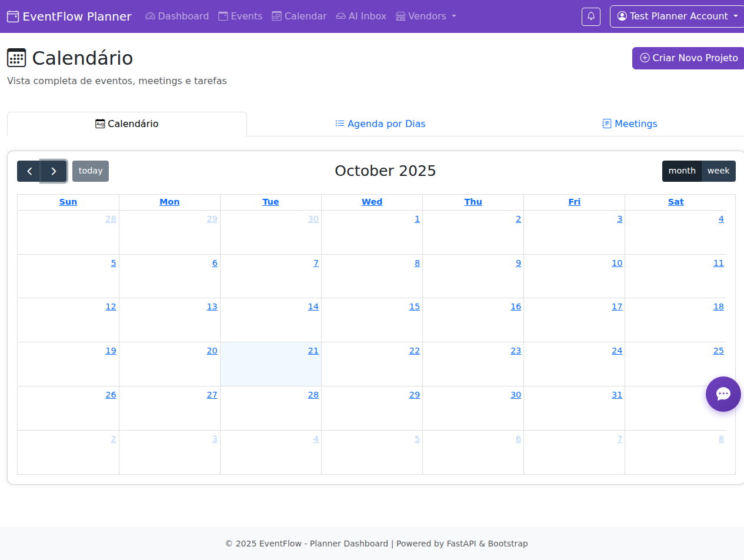This screenshot has width=744, height=560.
Task: Open the October 21 date link
Action: click(313, 351)
